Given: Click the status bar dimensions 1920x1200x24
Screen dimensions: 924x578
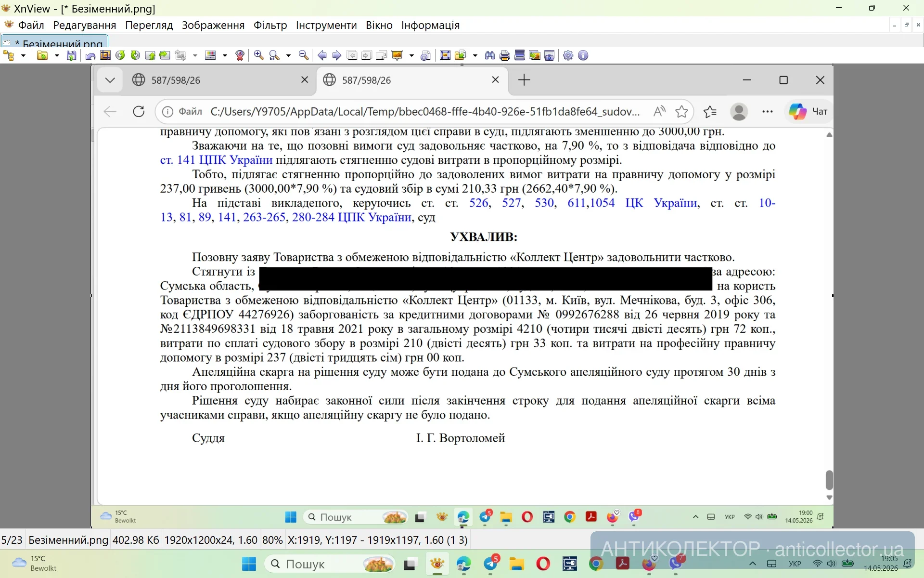Looking at the screenshot, I should click(x=211, y=540).
